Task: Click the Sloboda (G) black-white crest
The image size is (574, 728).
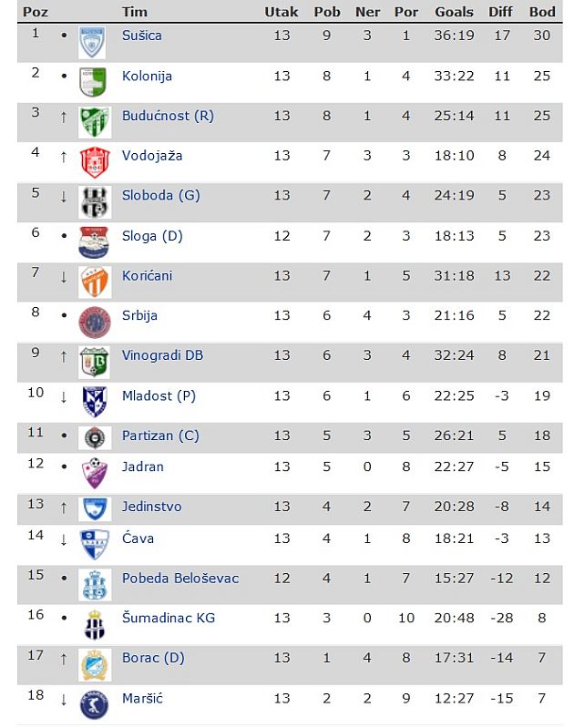Action: tap(94, 201)
